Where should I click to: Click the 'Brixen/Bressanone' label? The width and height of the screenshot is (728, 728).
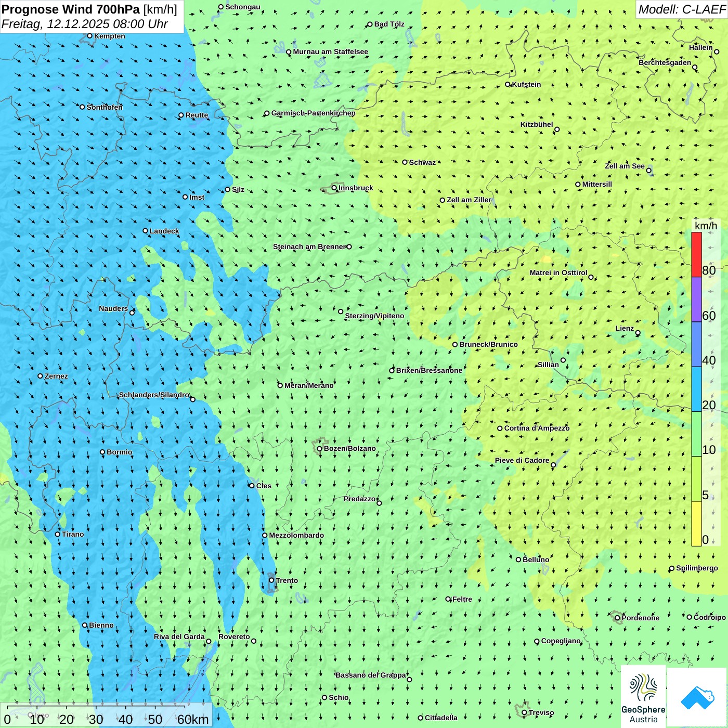pyautogui.click(x=429, y=370)
